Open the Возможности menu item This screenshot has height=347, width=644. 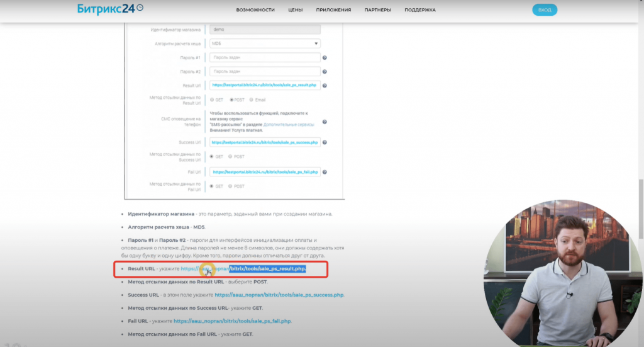point(255,10)
